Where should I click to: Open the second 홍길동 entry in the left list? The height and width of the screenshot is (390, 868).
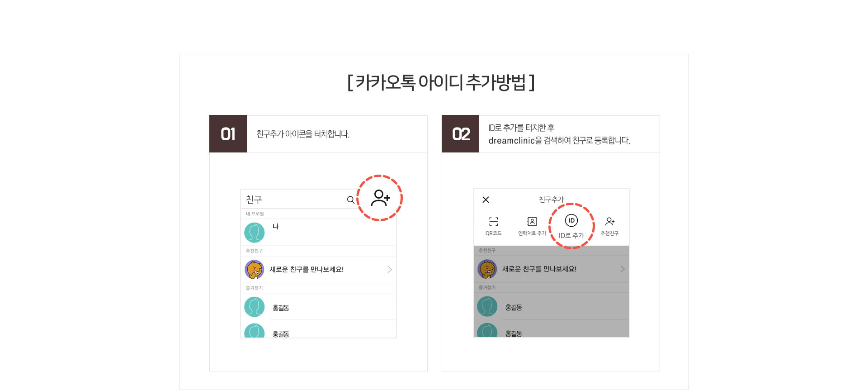pyautogui.click(x=319, y=330)
